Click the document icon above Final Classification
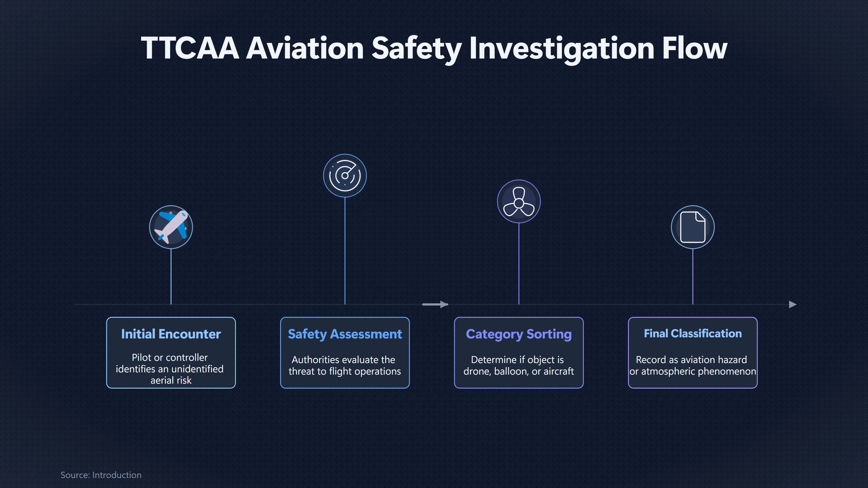This screenshot has height=488, width=868. coord(693,227)
